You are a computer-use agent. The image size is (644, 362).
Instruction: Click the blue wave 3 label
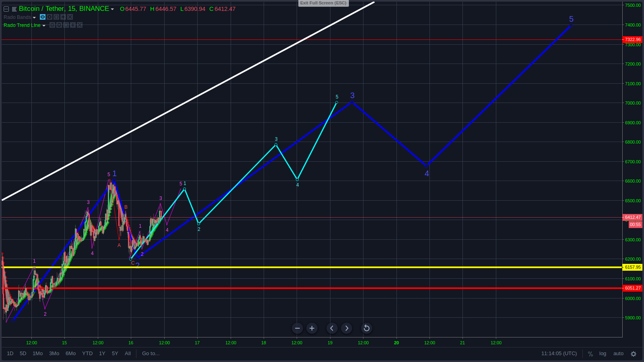[x=352, y=95]
